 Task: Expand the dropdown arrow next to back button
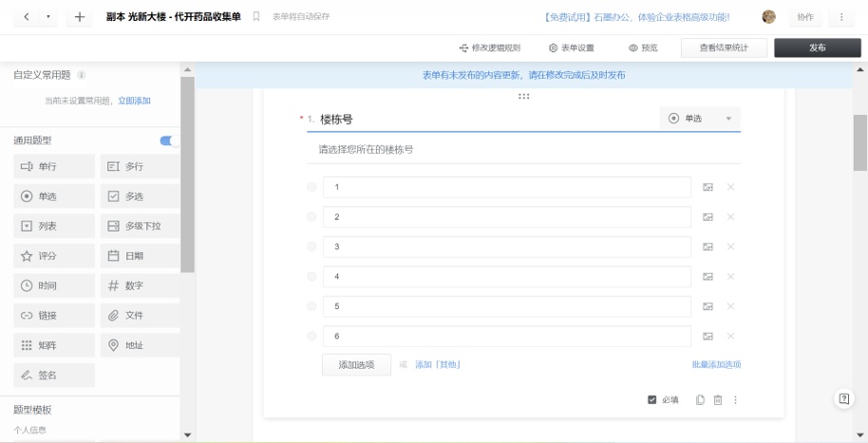tap(48, 18)
